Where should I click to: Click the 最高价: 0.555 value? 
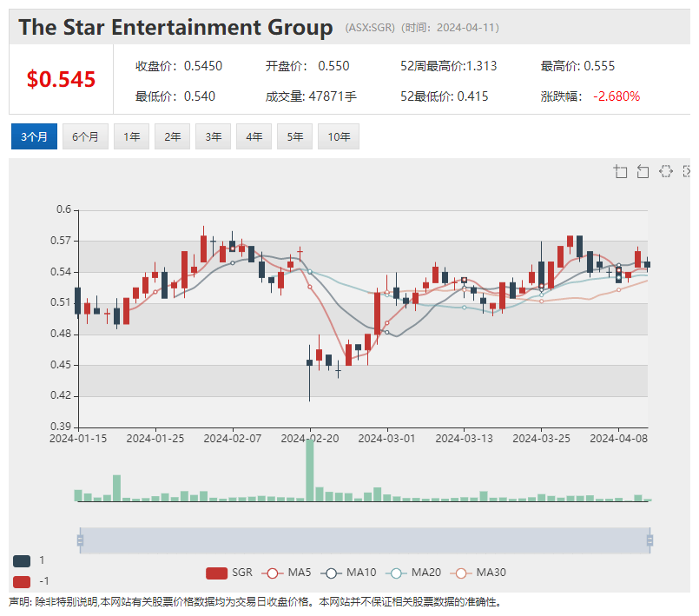[577, 66]
